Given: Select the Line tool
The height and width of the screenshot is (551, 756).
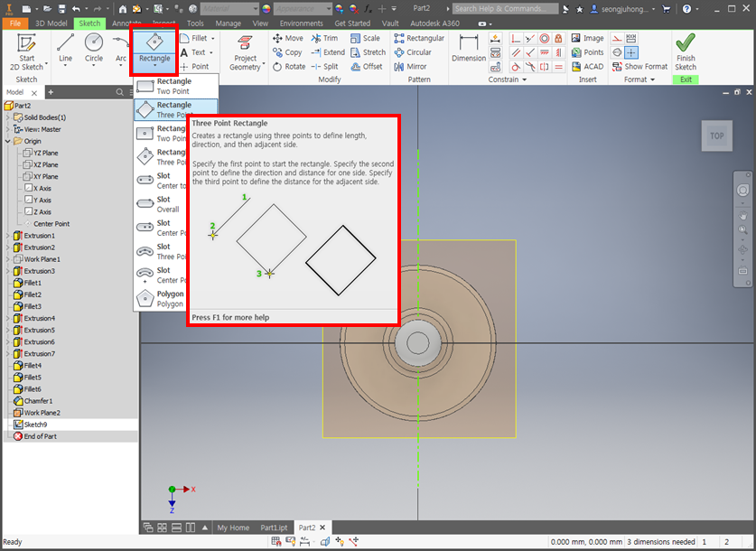Looking at the screenshot, I should (65, 49).
